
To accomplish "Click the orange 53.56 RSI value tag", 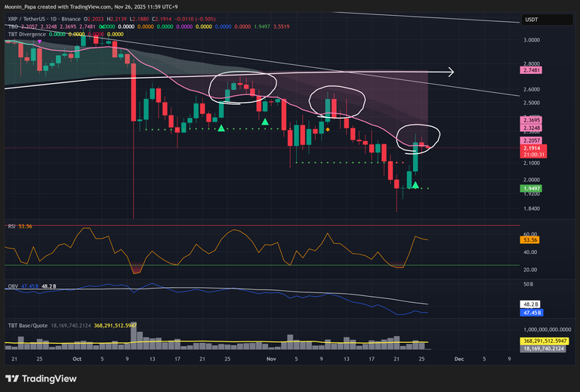I will tap(533, 239).
